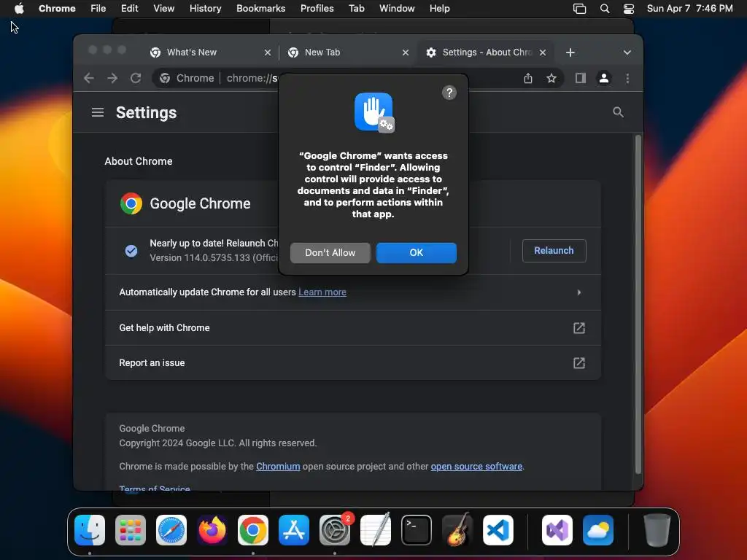The width and height of the screenshot is (747, 560).
Task: Click Don't Allow in the permission dialog
Action: coord(330,252)
